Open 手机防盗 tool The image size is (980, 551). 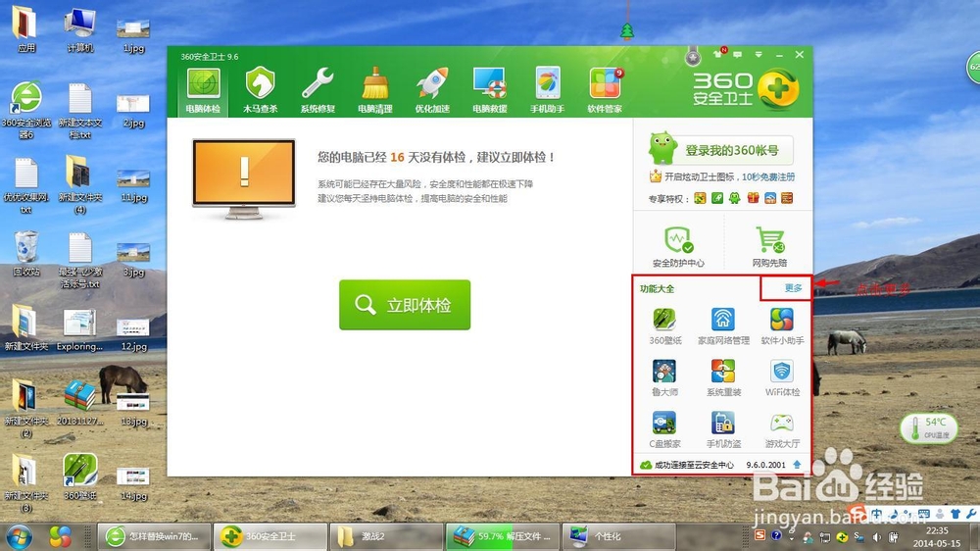pos(723,429)
